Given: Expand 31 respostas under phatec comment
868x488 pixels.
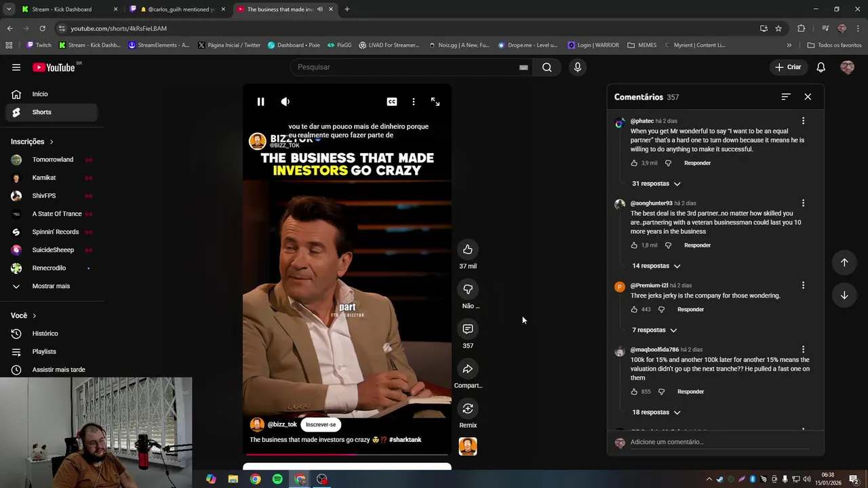Looking at the screenshot, I should (x=656, y=184).
